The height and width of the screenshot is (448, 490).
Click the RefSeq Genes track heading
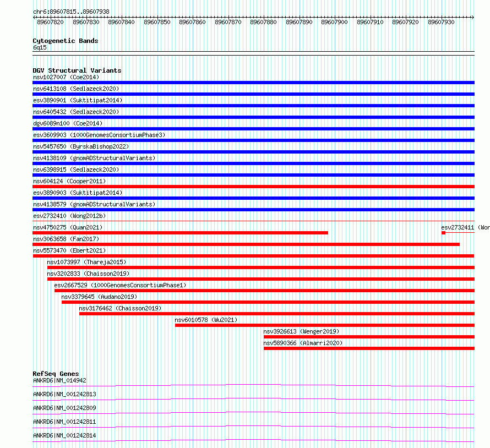tap(56, 374)
